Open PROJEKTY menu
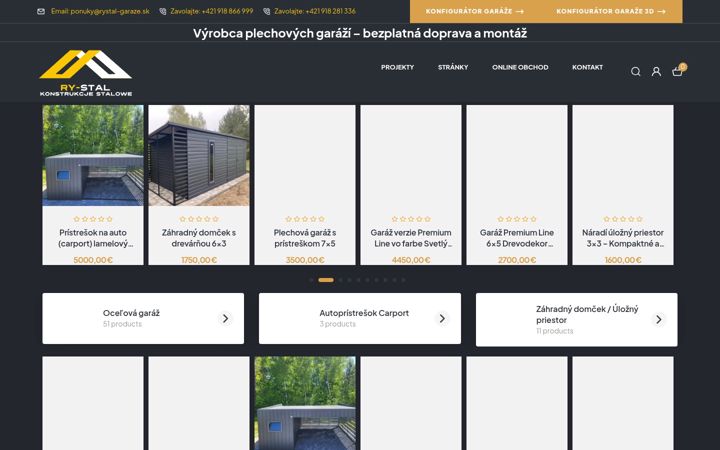The image size is (720, 450). (x=397, y=67)
